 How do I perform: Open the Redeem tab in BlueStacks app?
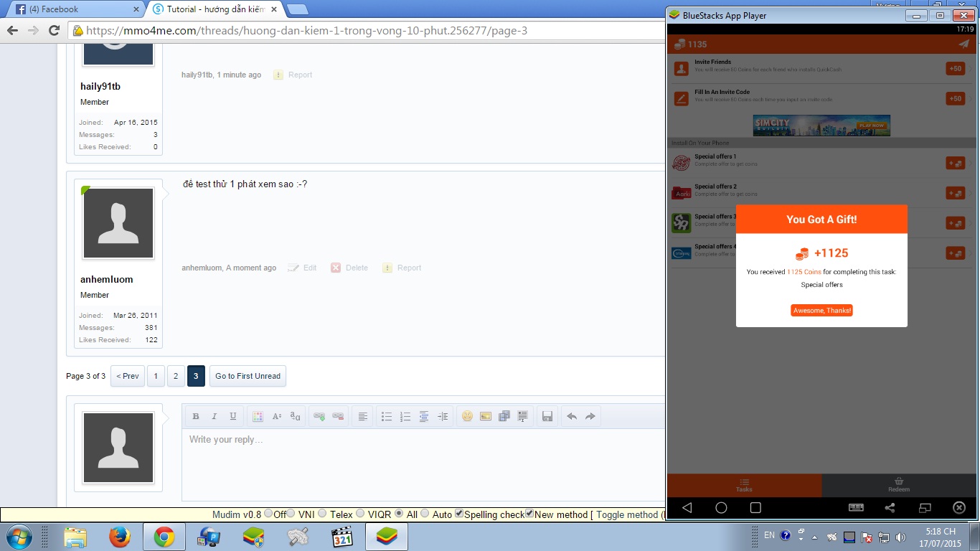tap(899, 486)
